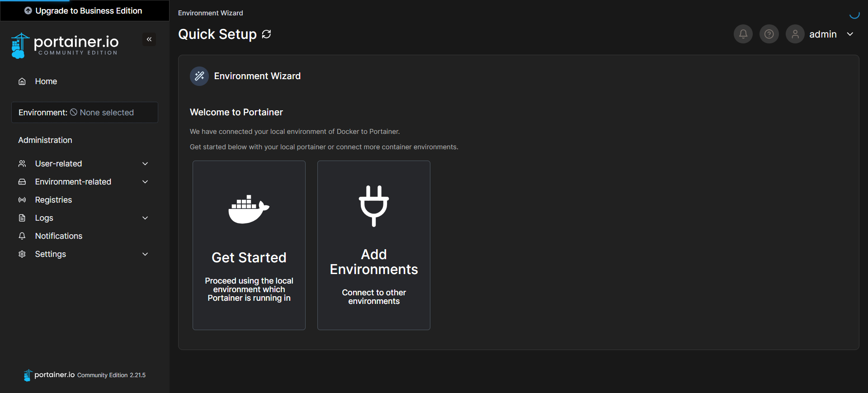868x393 pixels.
Task: Click the admin username label
Action: (823, 34)
